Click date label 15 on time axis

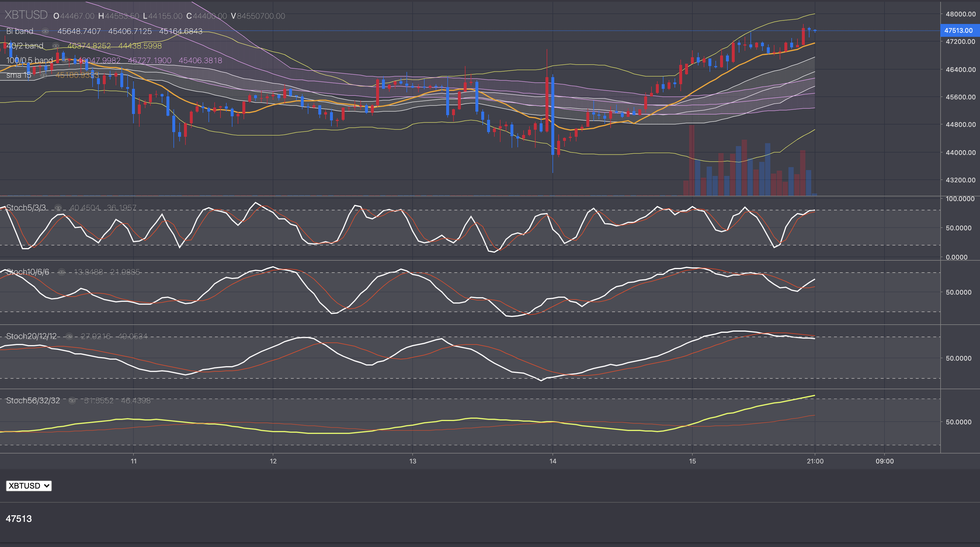tap(692, 461)
